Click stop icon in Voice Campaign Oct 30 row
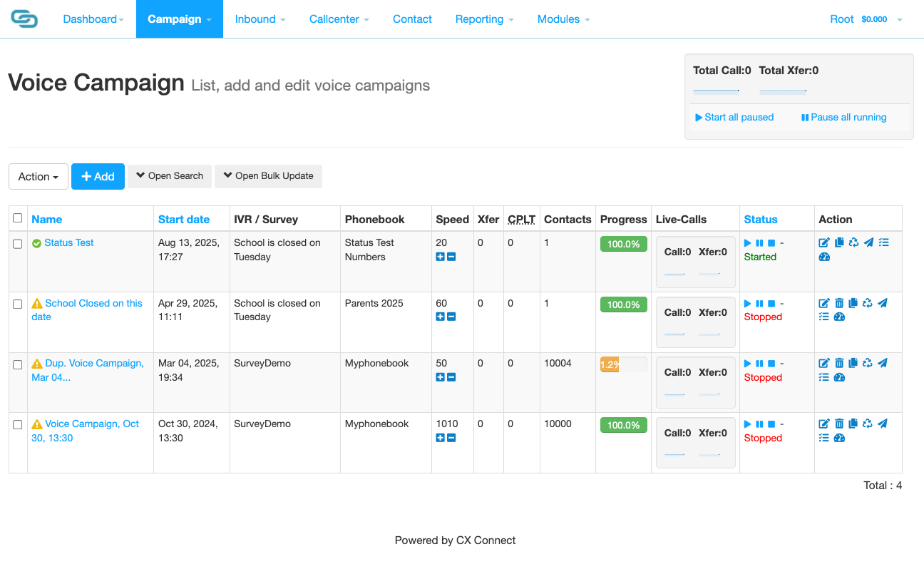This screenshot has width=924, height=569. point(771,424)
